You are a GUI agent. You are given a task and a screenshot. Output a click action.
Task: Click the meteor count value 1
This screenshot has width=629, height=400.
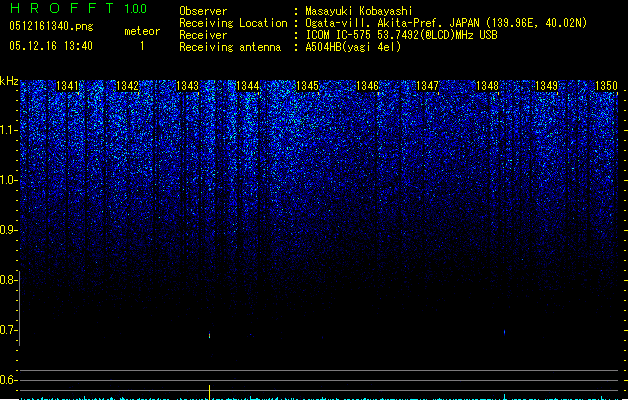142,46
